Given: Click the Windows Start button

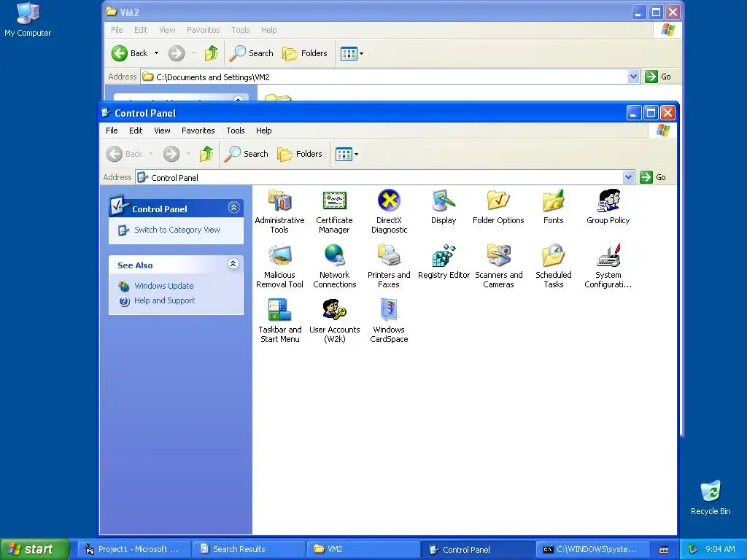Looking at the screenshot, I should tap(35, 549).
